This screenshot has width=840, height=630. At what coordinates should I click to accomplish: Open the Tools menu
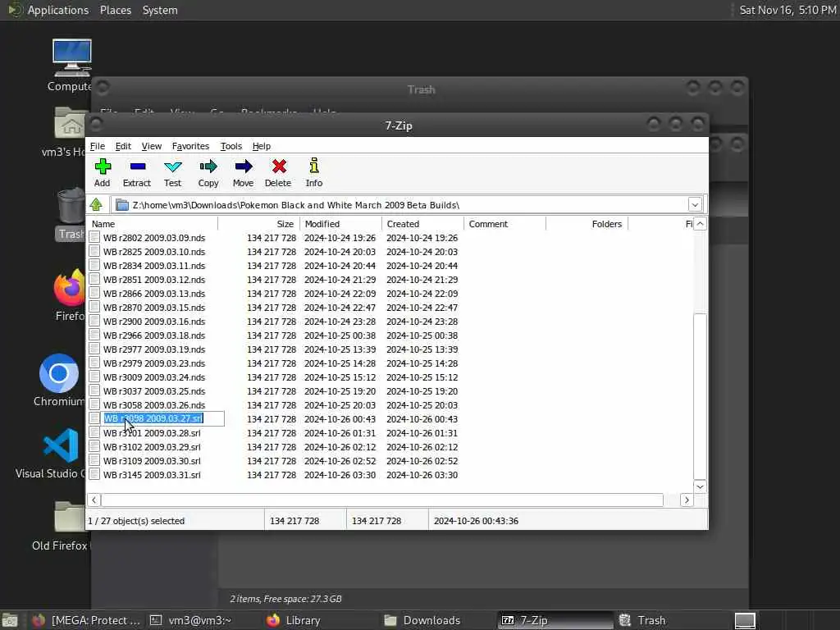231,146
